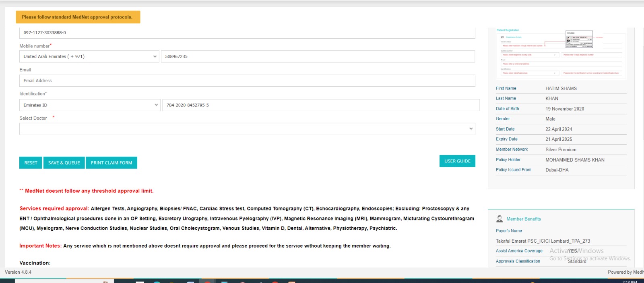Open the mobile country code dropdown

(89, 56)
